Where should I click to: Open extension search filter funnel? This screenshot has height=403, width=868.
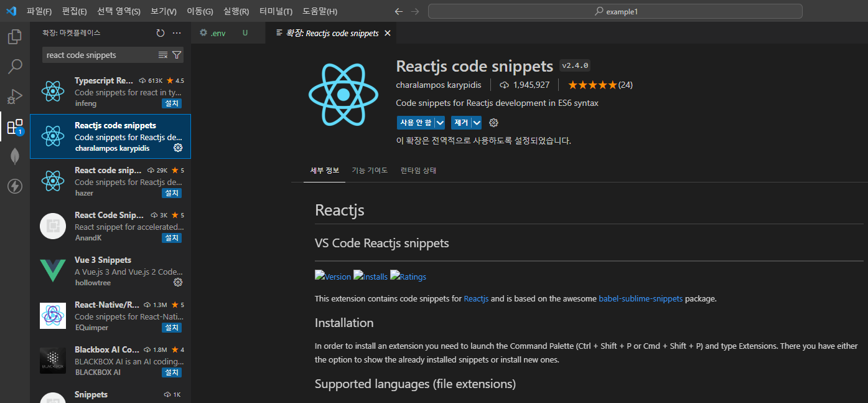point(177,55)
